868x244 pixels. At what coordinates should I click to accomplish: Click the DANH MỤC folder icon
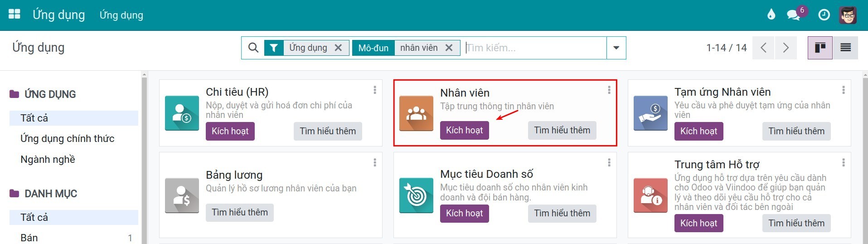coord(15,193)
